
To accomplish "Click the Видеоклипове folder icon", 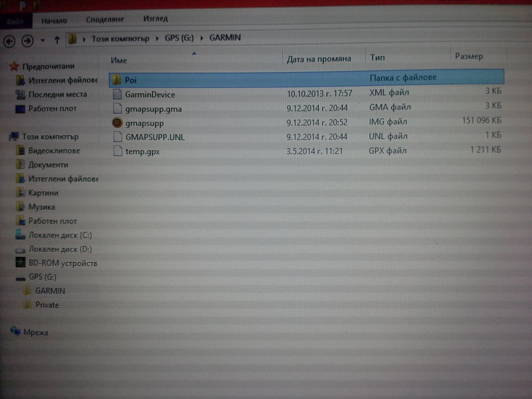I will tap(20, 150).
